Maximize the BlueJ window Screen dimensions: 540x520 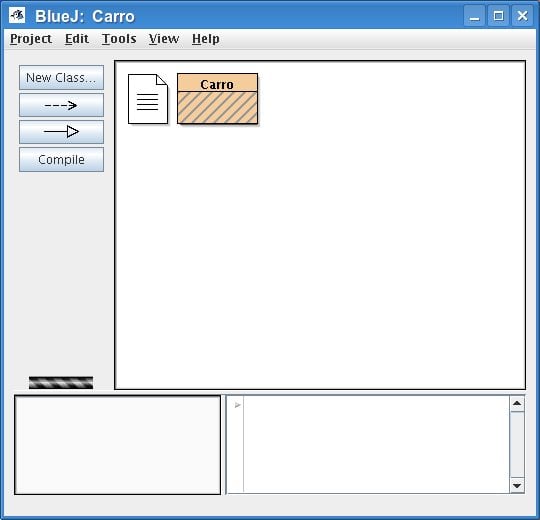498,15
